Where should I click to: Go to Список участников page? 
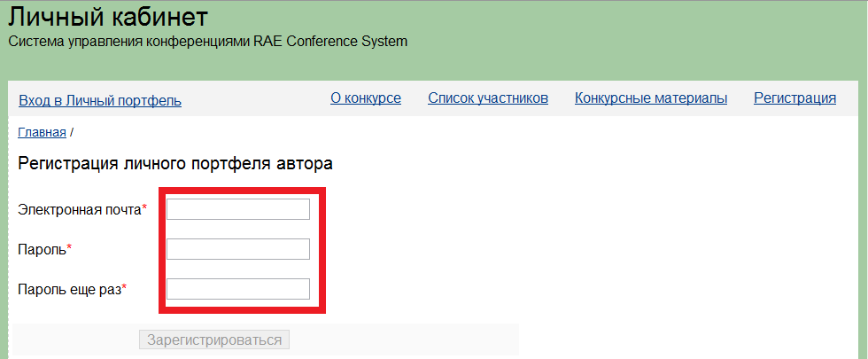488,98
